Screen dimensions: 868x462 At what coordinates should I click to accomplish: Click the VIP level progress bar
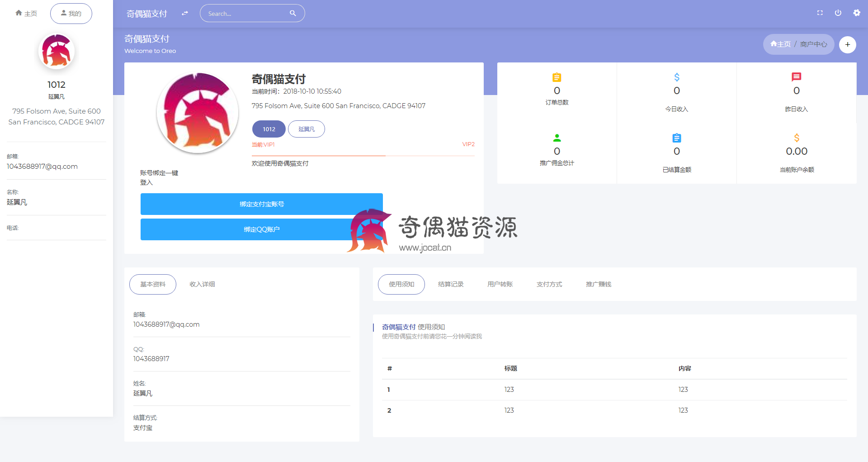click(363, 156)
